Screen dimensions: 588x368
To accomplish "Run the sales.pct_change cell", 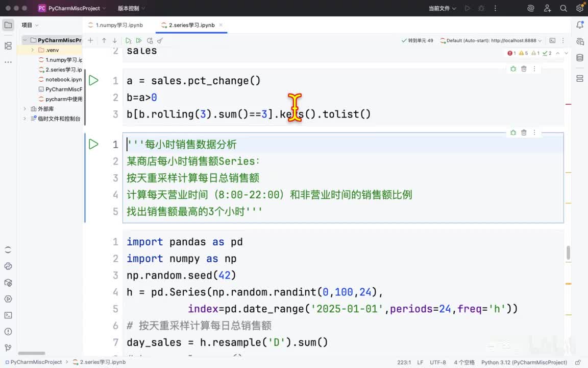I will tap(93, 80).
